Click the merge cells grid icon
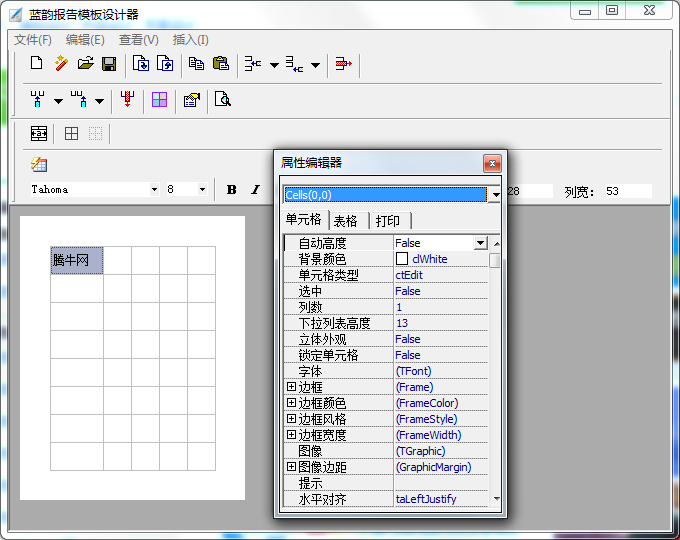Image resolution: width=680 pixels, height=540 pixels. (x=159, y=100)
